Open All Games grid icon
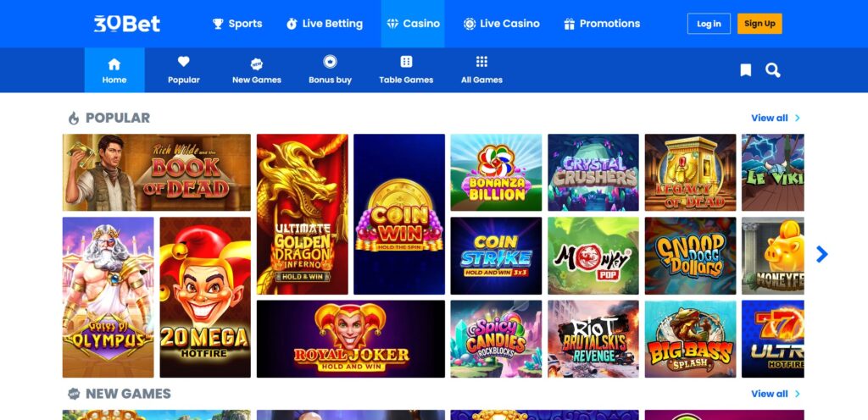This screenshot has width=868, height=420. 481,61
